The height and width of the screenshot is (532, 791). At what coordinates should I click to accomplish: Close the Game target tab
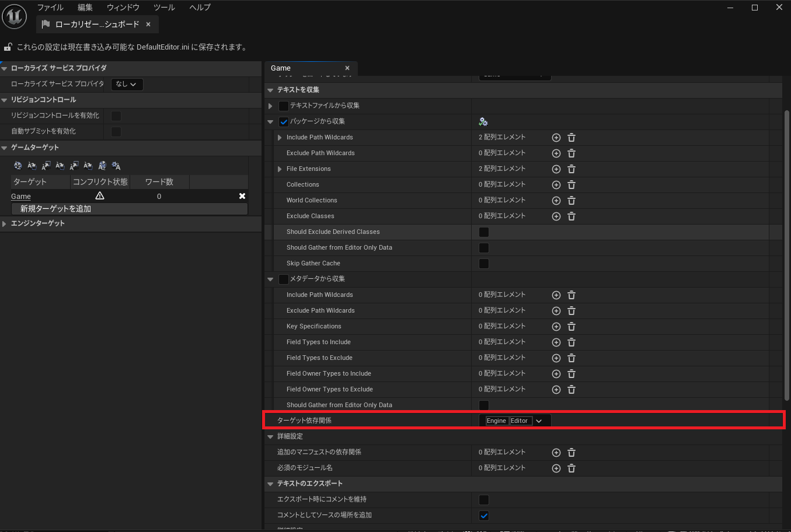click(x=347, y=68)
